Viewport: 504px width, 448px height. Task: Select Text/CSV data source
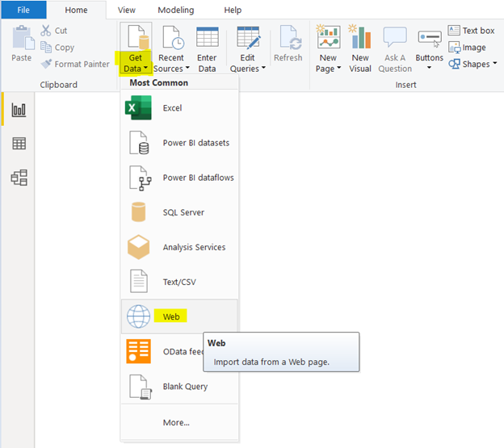click(179, 282)
